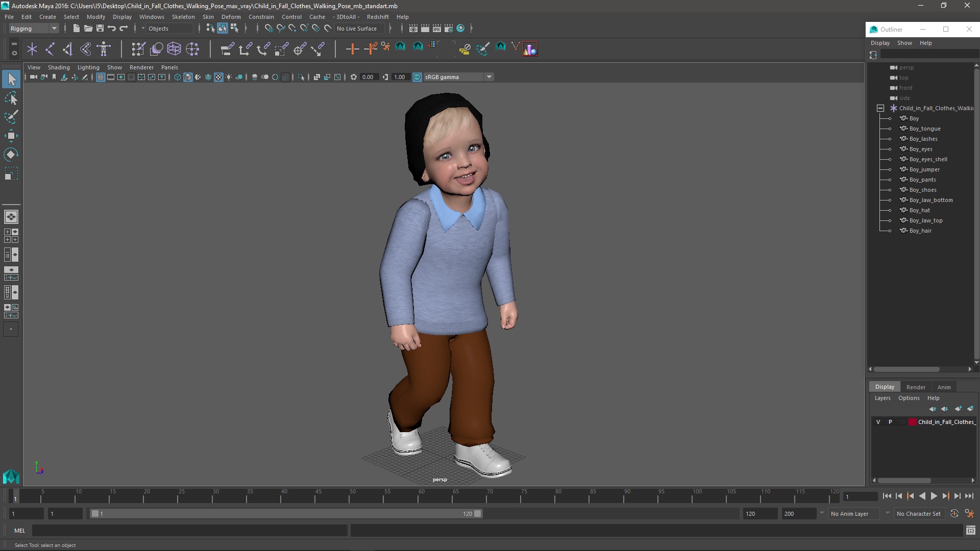This screenshot has height=551, width=980.
Task: Open the Redshift menu
Action: [x=377, y=17]
